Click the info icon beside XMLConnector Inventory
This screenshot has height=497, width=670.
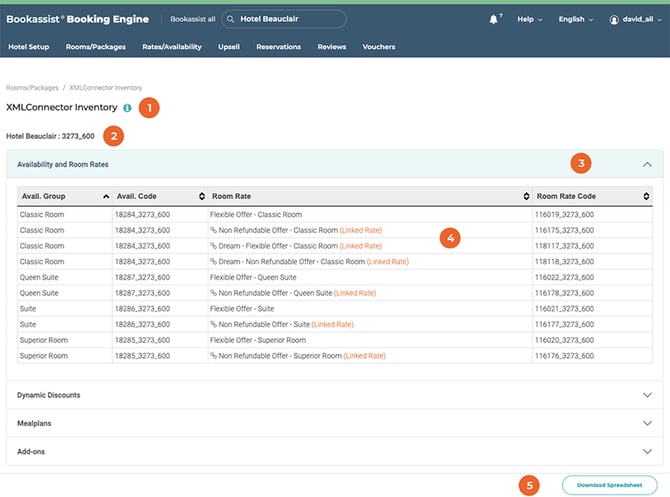128,107
